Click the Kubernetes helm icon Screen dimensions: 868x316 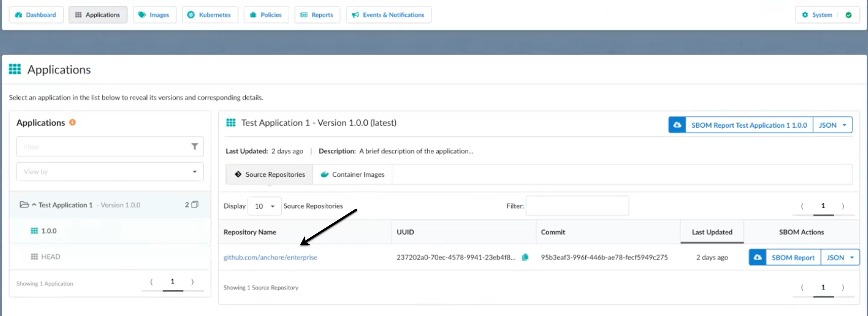point(191,14)
